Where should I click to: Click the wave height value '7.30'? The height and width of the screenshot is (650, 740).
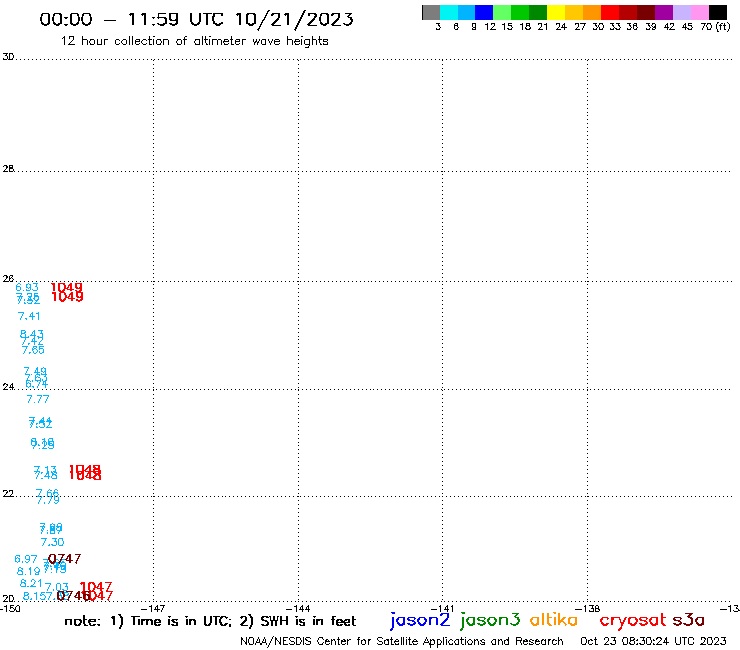point(52,542)
